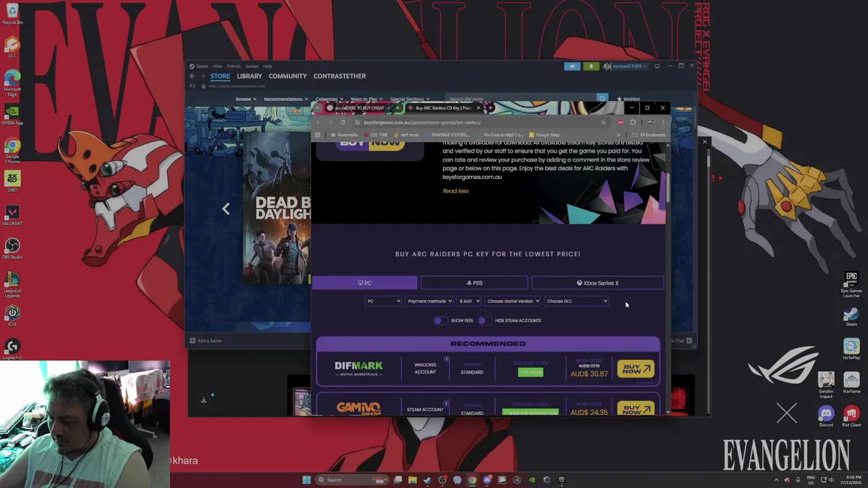The height and width of the screenshot is (488, 868).
Task: Launch Warframe desktop shortcut
Action: [x=851, y=383]
